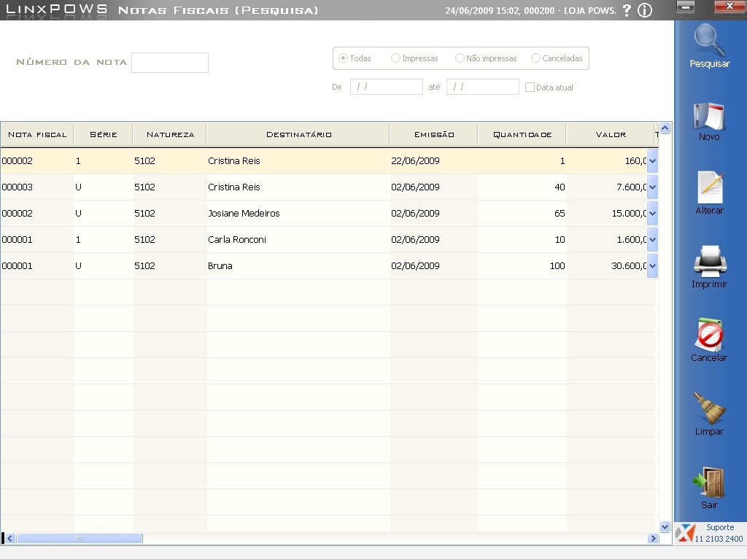747x560 pixels.
Task: Click the Cancelar invoice icon
Action: 709,335
